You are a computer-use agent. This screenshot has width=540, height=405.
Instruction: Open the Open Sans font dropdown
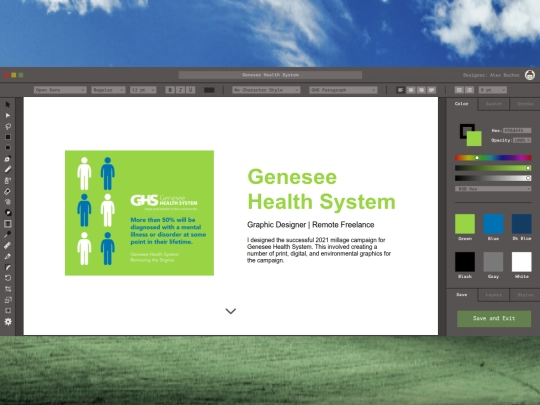[x=60, y=90]
